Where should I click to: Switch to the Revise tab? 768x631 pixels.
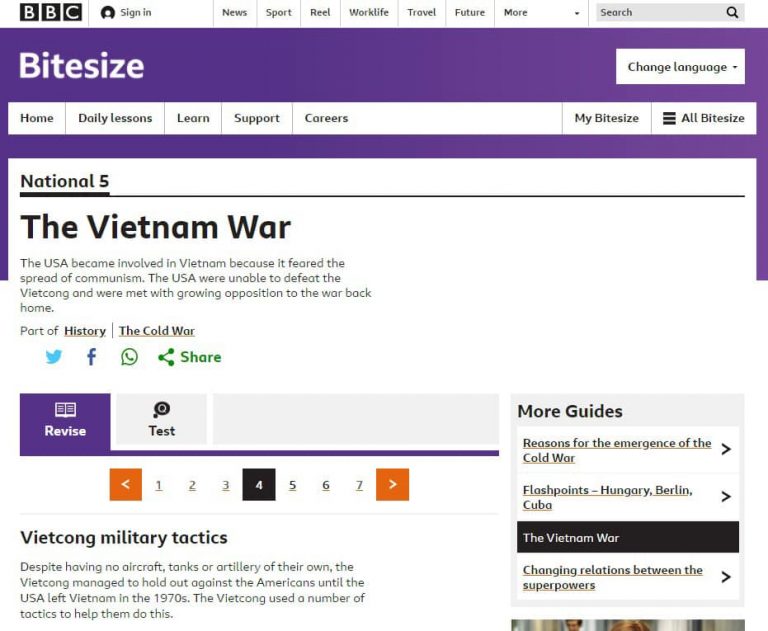(x=65, y=422)
